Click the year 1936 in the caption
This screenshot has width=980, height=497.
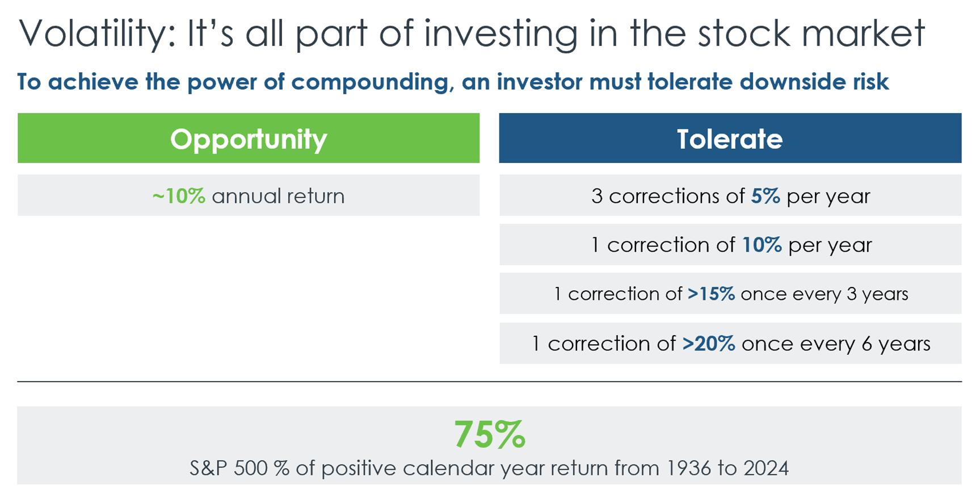click(688, 469)
